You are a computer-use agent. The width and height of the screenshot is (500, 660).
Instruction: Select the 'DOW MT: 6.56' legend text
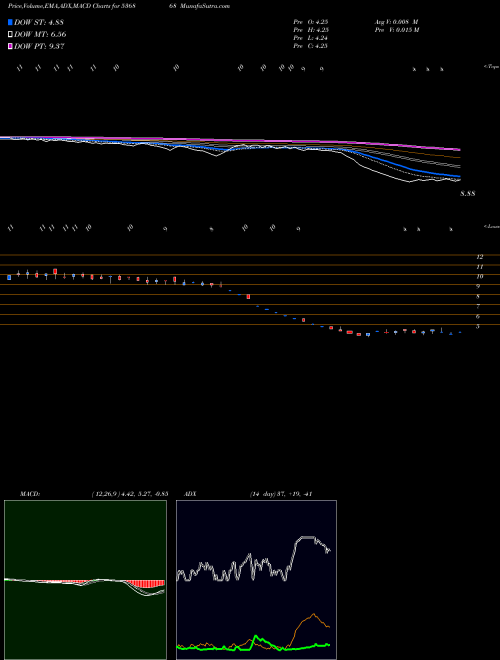coord(40,35)
